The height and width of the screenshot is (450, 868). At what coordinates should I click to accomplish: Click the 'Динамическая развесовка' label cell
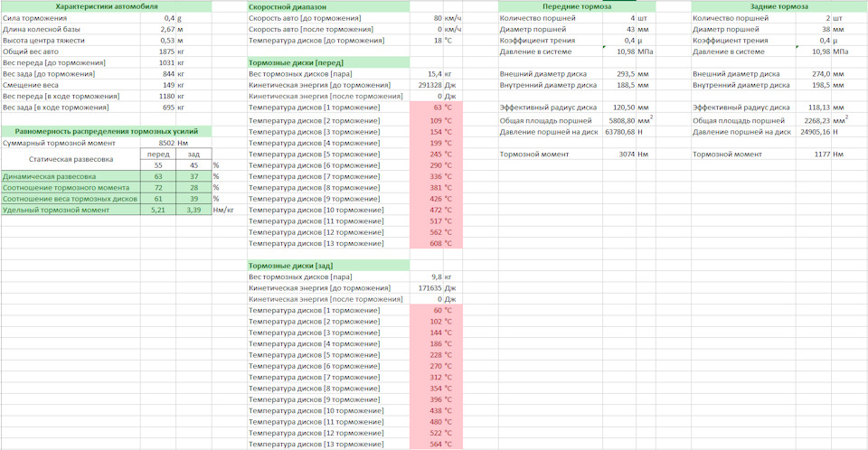pos(71,176)
